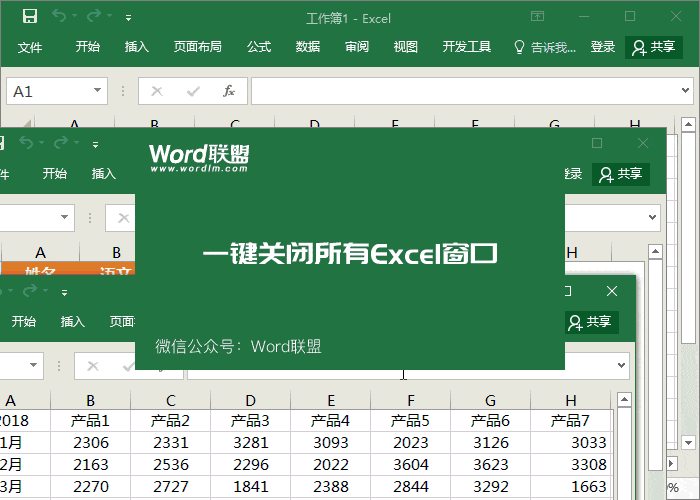Click the fx Insert Function icon in 工作簿1

pos(229,92)
